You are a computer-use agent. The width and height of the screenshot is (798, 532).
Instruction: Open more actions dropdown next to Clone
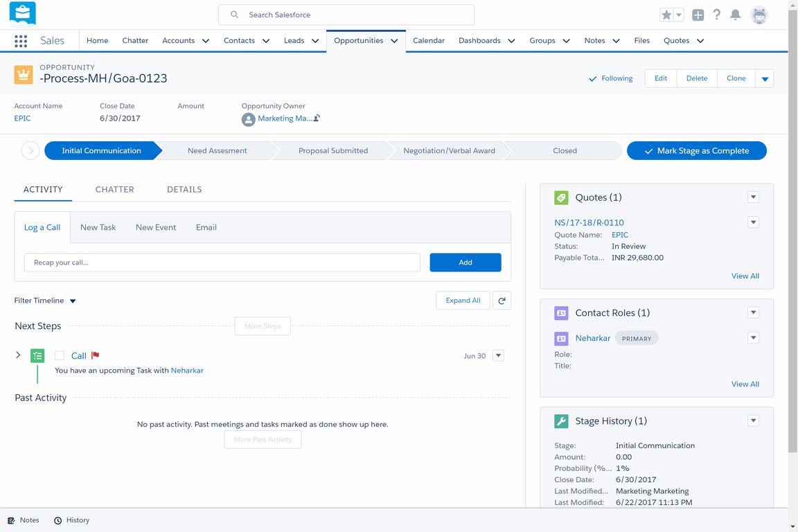765,79
